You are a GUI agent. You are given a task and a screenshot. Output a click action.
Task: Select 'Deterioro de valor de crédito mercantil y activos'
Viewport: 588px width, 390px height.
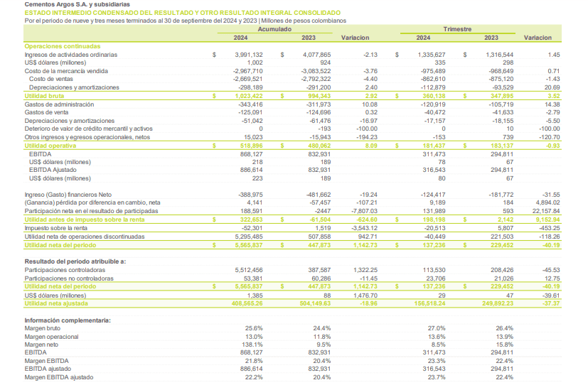pos(88,129)
